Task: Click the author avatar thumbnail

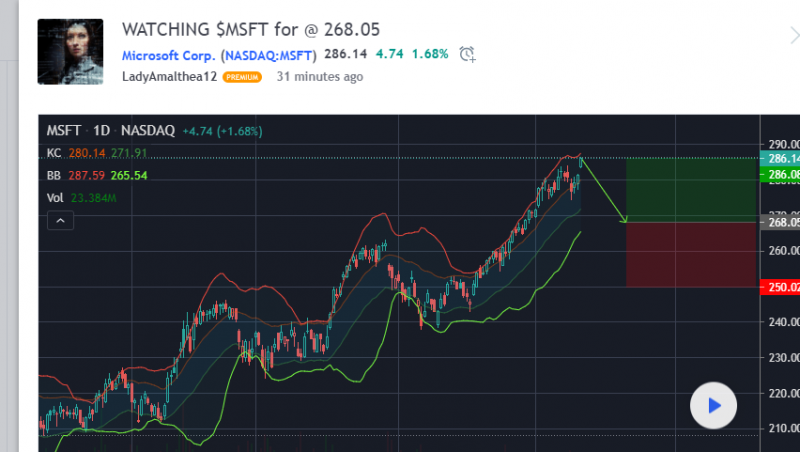Action: [70, 51]
